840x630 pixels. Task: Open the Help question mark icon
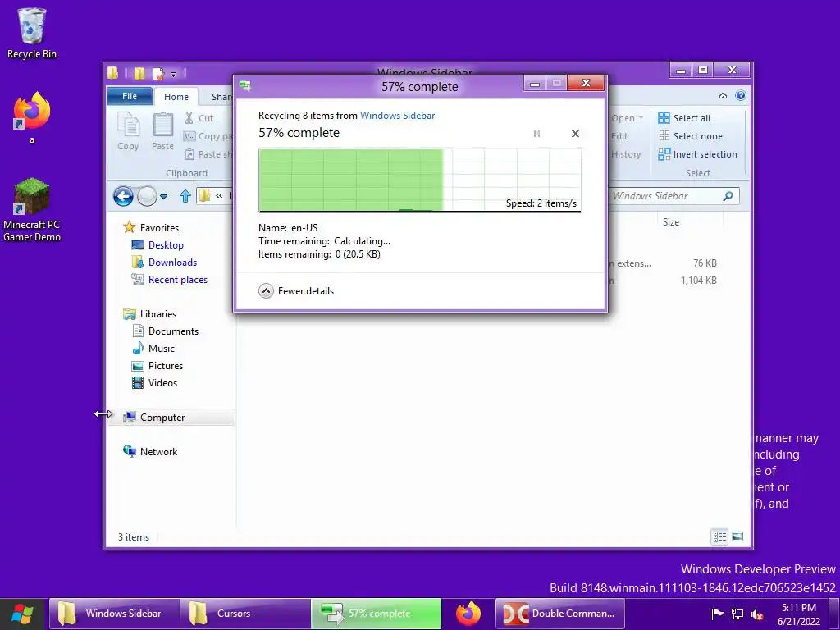741,95
